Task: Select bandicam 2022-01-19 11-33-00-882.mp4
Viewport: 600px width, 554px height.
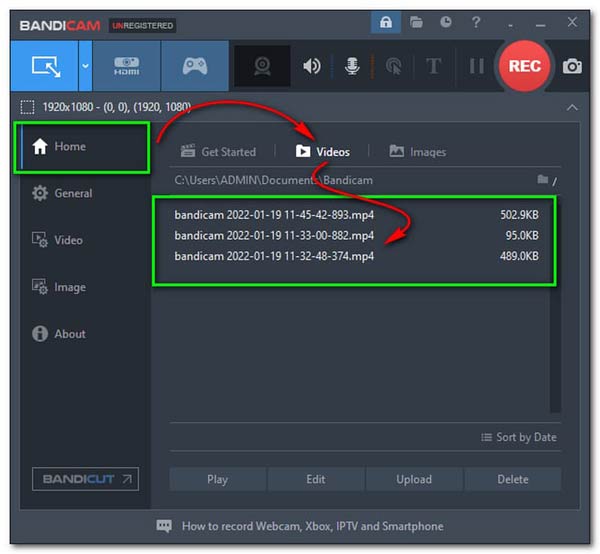Action: click(x=356, y=236)
